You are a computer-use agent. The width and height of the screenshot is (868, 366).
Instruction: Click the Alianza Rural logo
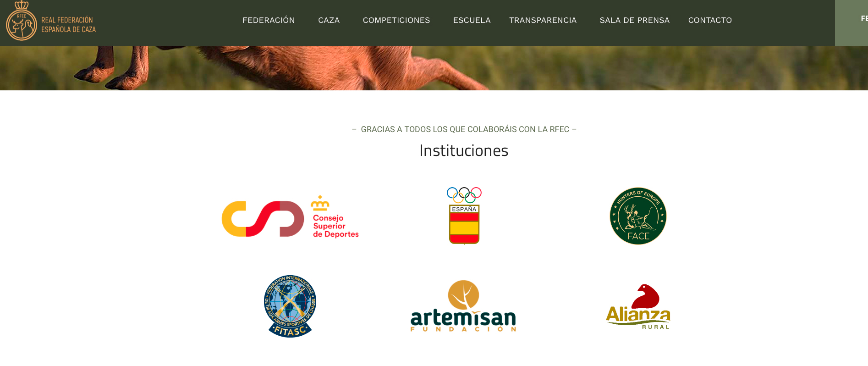638,306
